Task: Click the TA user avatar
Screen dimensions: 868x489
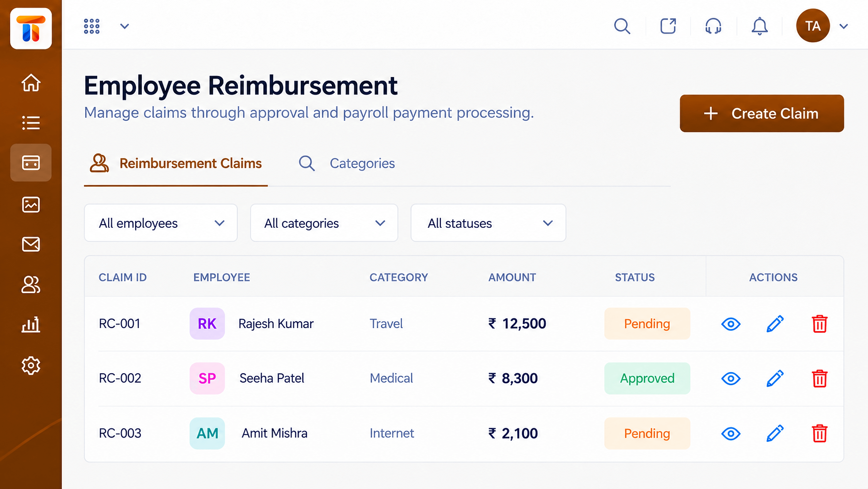Action: pos(813,26)
